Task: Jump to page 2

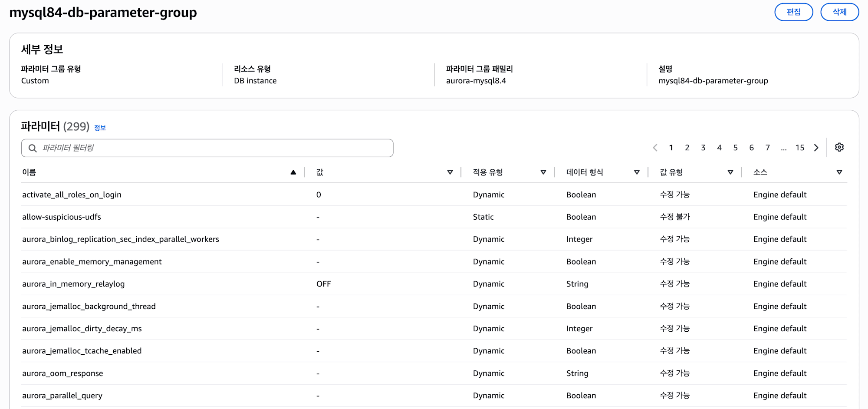Action: 687,148
